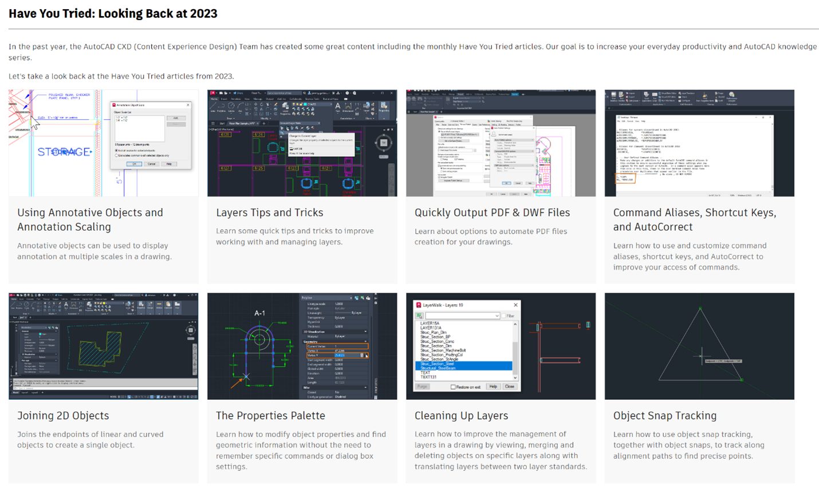This screenshot has width=819, height=504.
Task: Click the Quickly Output PDF & DWF thumbnail
Action: 501,143
